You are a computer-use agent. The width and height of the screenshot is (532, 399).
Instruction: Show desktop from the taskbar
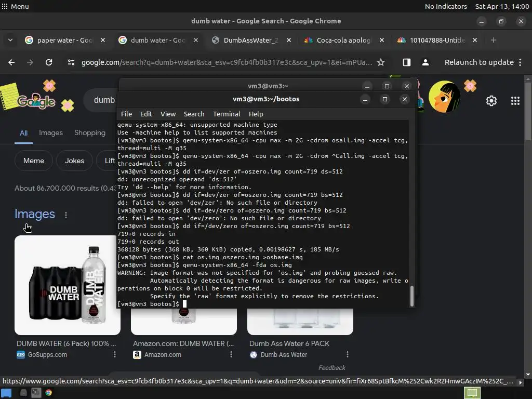point(6,393)
